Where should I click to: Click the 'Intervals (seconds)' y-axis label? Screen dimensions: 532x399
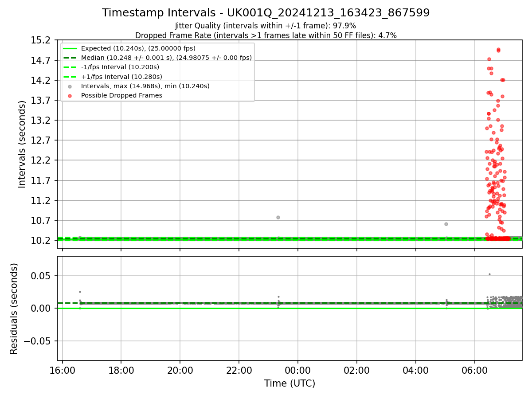[x=22, y=144]
